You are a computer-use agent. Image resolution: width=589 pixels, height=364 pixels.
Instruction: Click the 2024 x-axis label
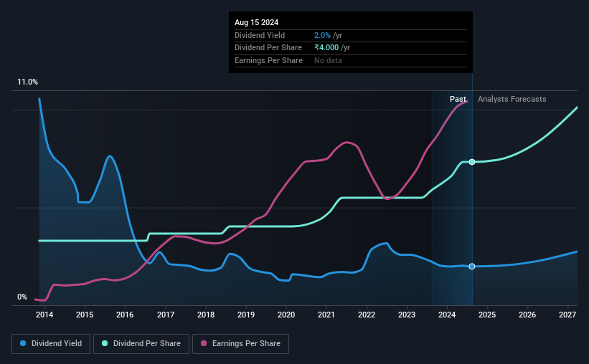click(x=447, y=315)
